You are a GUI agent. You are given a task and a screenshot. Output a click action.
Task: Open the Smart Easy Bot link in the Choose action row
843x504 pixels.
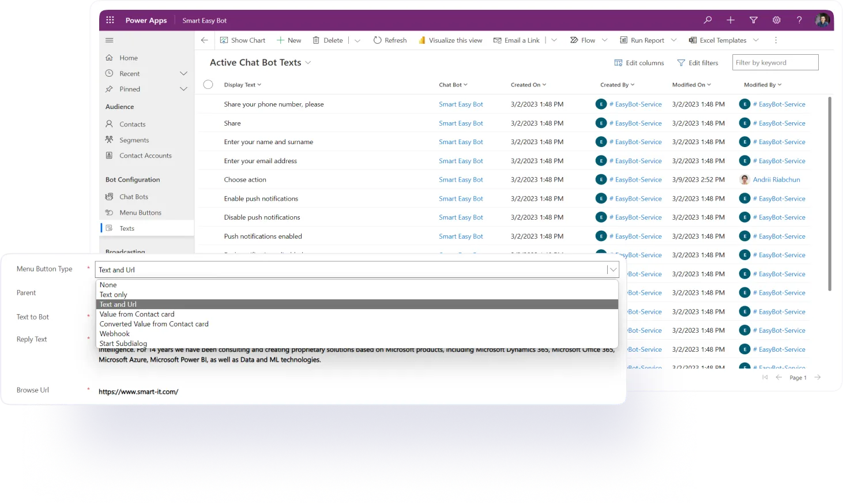click(x=461, y=180)
